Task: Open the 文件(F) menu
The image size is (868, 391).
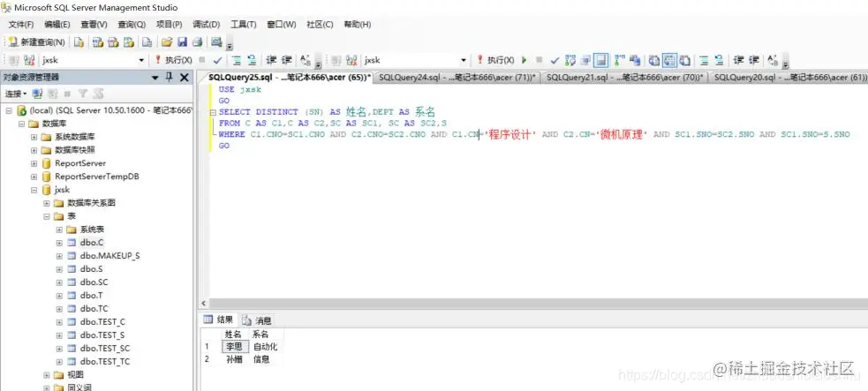Action: (21, 25)
